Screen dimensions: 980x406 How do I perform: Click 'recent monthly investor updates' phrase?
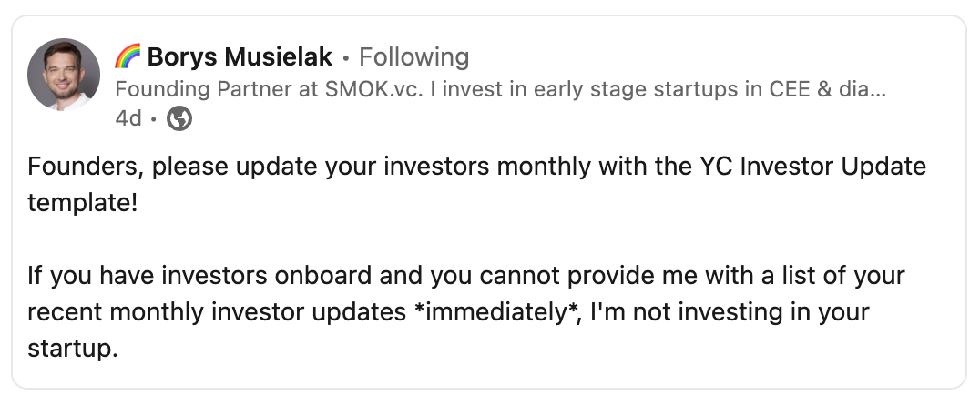pyautogui.click(x=217, y=311)
